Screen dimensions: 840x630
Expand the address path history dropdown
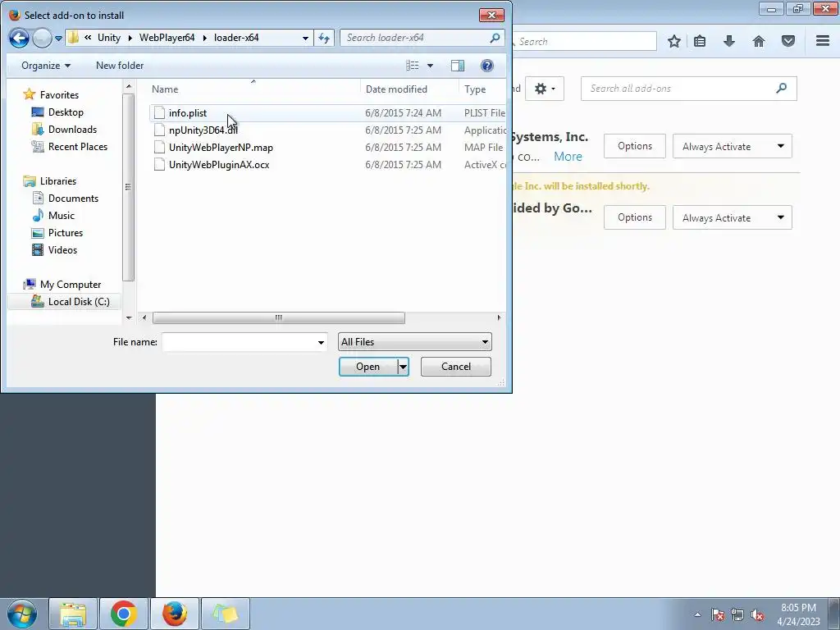click(x=305, y=38)
